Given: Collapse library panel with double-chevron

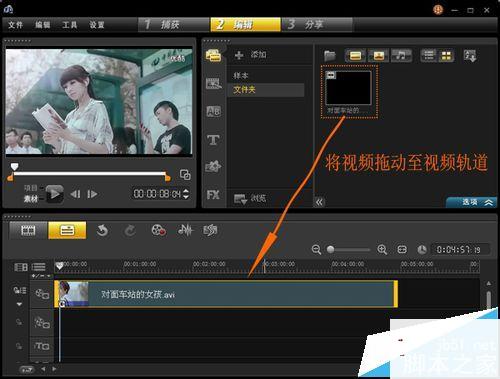Looking at the screenshot, I should point(319,202).
